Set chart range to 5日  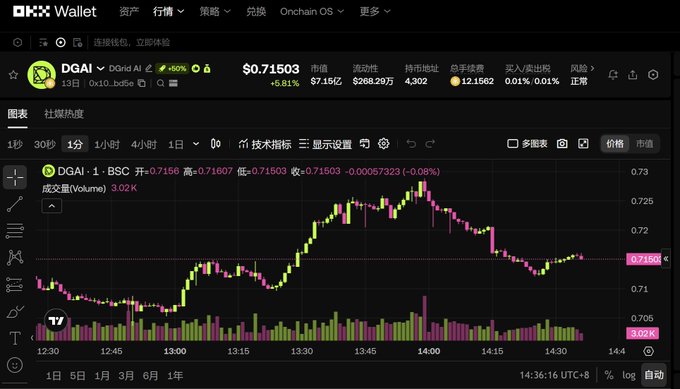click(x=78, y=376)
